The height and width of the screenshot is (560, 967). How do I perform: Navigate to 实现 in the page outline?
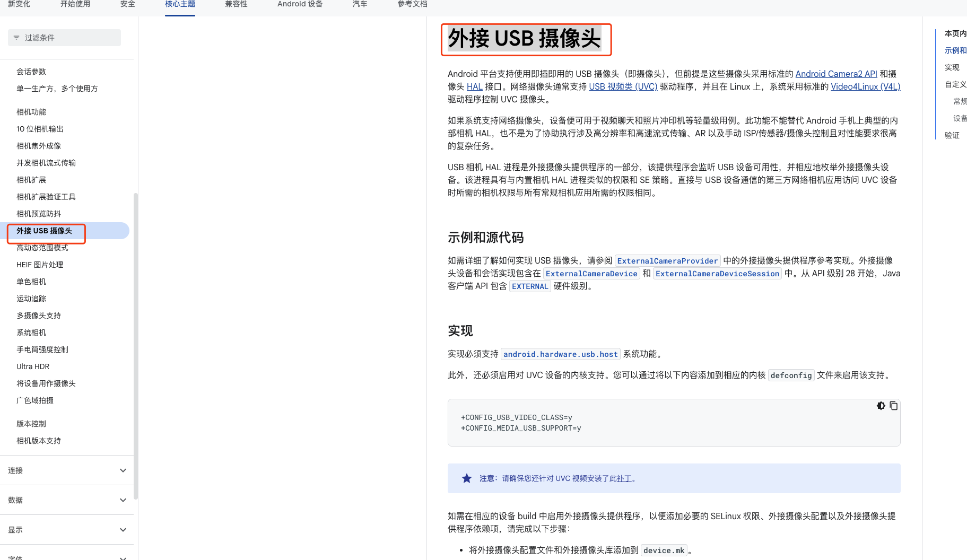(952, 67)
